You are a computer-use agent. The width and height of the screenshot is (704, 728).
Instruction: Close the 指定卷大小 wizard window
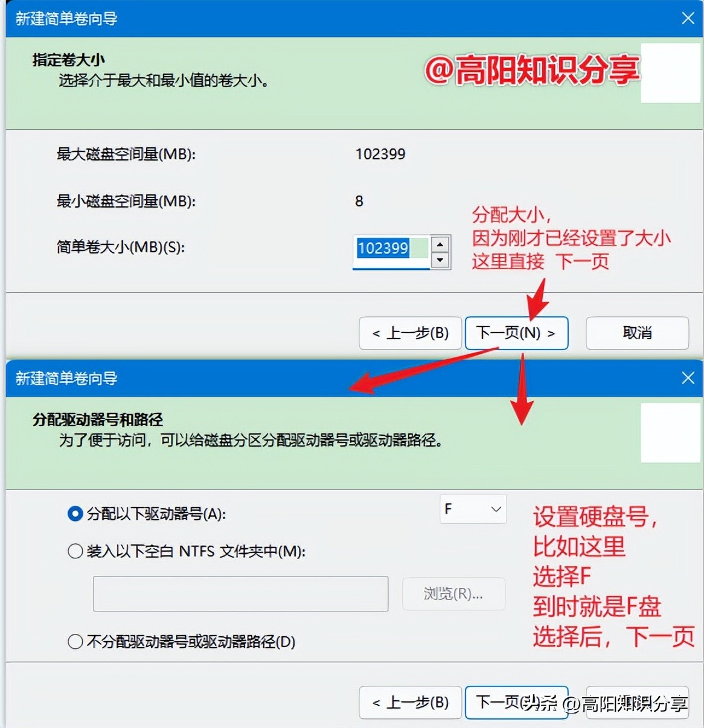coord(688,18)
